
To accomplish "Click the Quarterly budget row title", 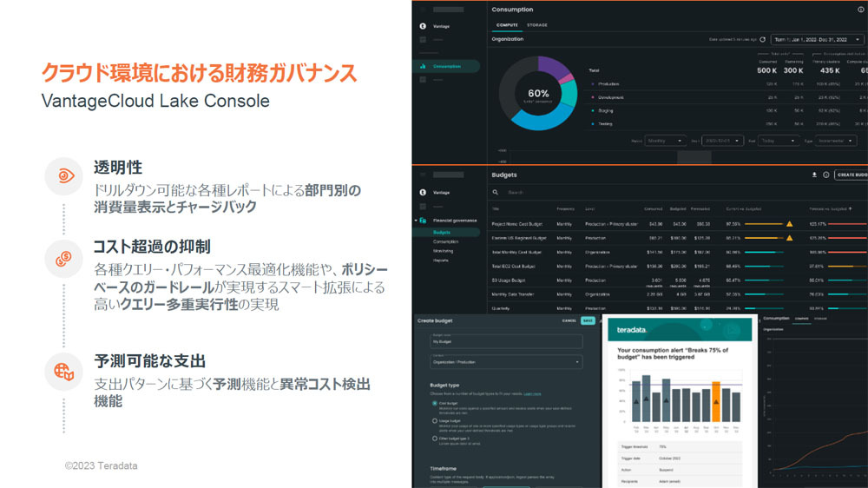I will (x=501, y=308).
